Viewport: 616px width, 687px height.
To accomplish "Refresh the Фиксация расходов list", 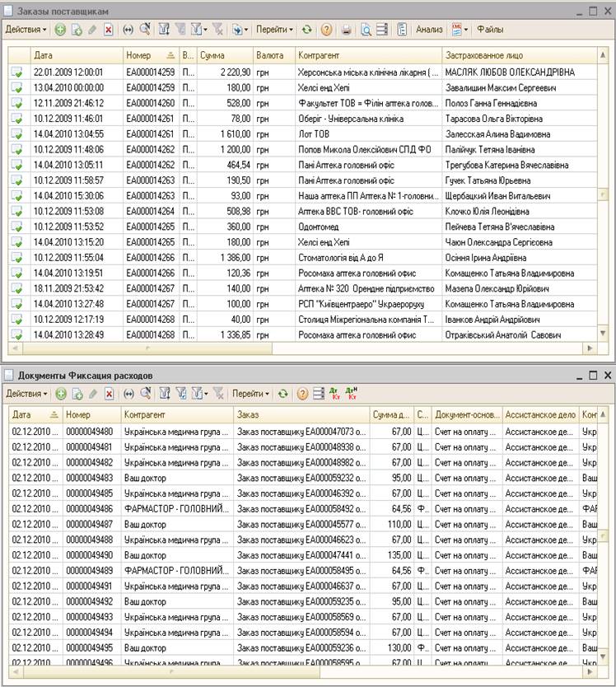I will 283,394.
